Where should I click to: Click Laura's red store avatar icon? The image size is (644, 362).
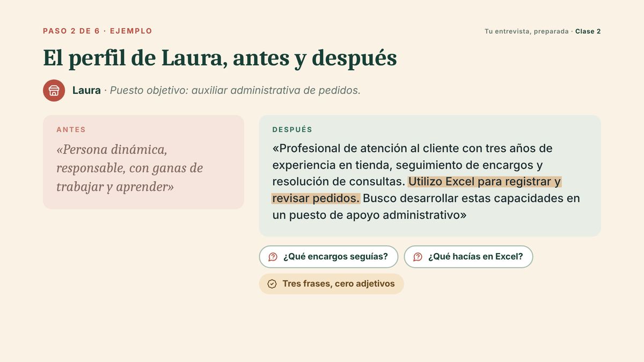coord(54,90)
